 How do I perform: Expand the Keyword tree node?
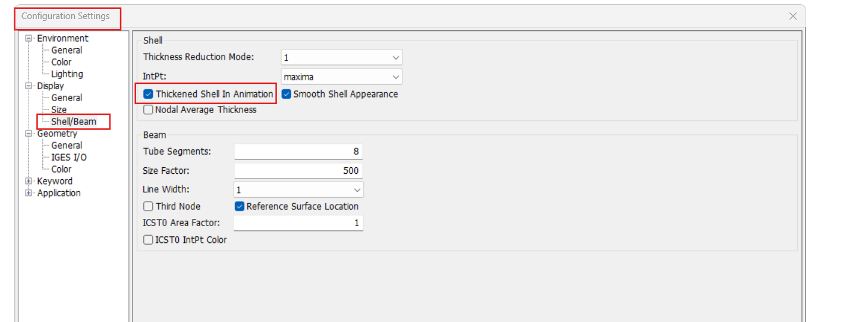tap(29, 182)
